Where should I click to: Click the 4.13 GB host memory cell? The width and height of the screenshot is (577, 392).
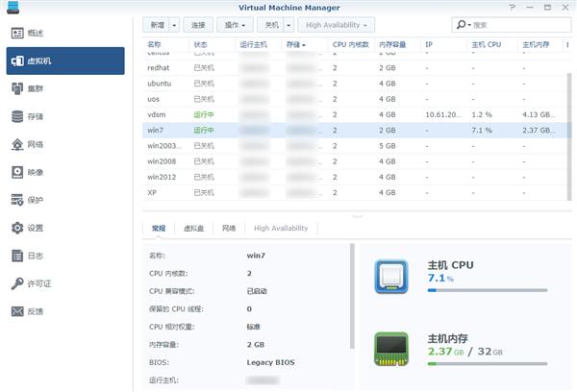click(539, 114)
